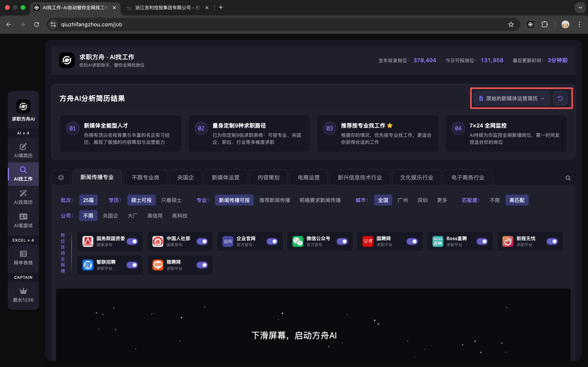Viewport: 588px width, 367px height.
Task: Switch to the 电商运营 tab
Action: pyautogui.click(x=309, y=177)
